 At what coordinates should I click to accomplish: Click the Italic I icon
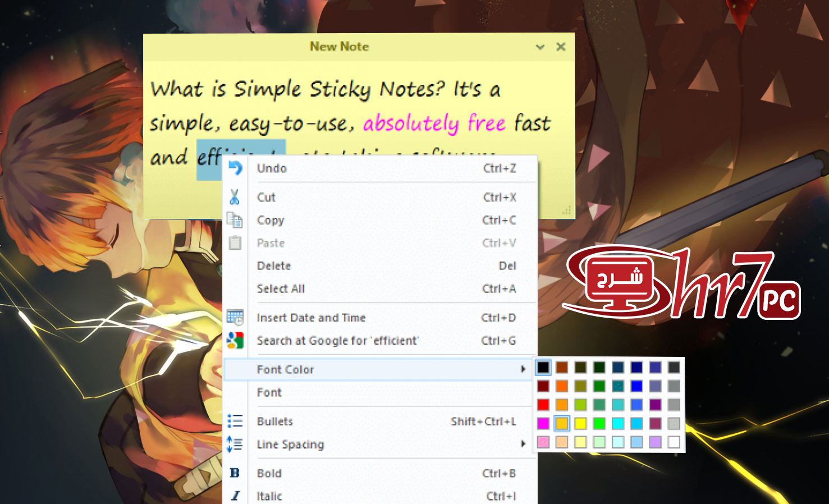[235, 496]
